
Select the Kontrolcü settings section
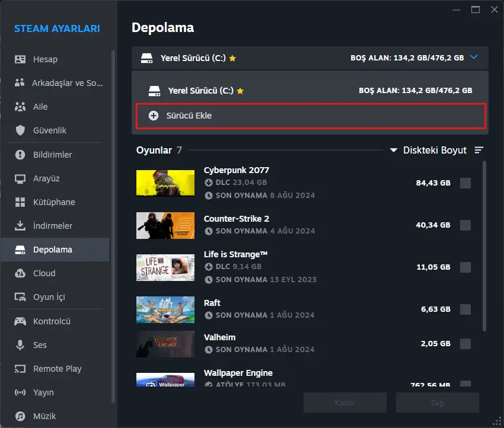[55, 321]
